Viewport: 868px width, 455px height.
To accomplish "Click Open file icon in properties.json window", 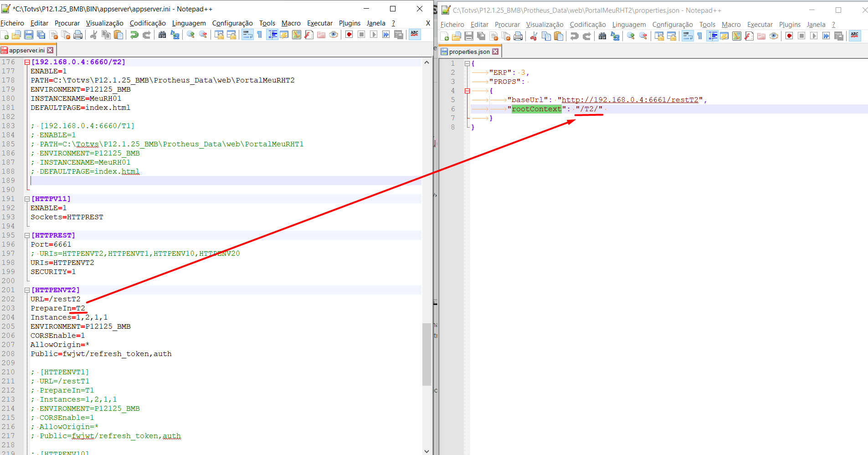I will coord(457,36).
